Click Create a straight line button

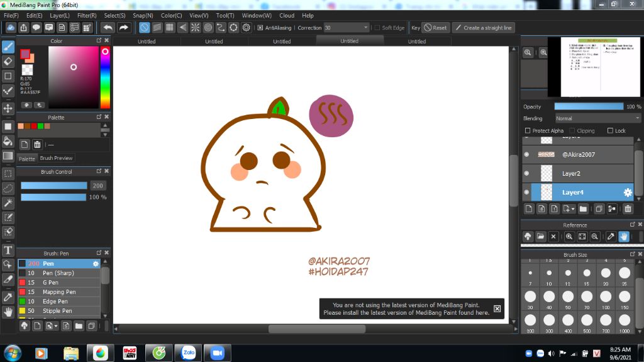(x=484, y=28)
